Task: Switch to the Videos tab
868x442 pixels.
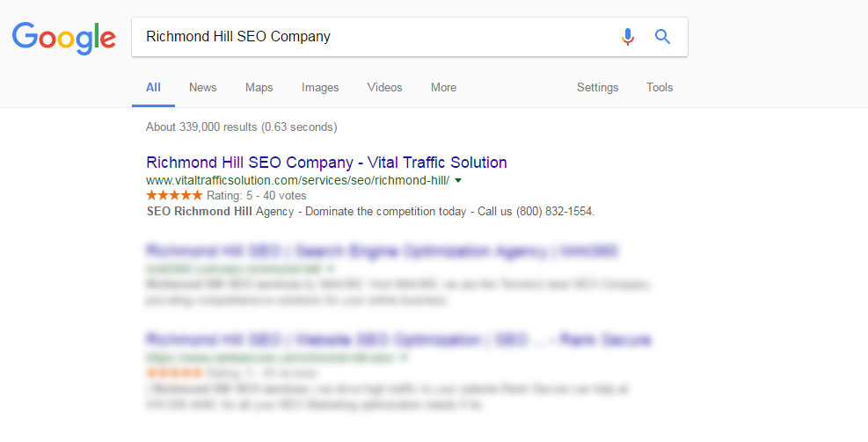Action: pos(384,87)
